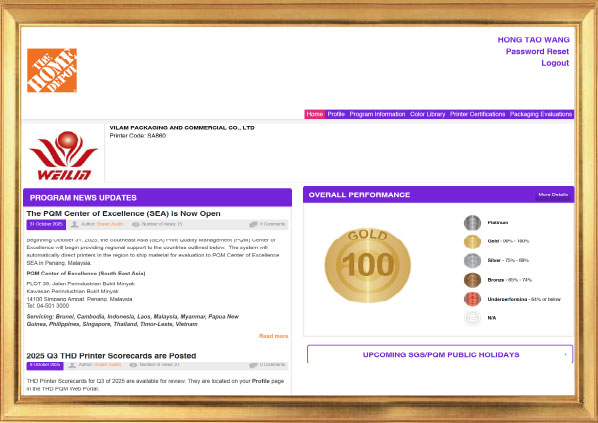
Task: Click The Home Depot logo
Action: point(52,70)
